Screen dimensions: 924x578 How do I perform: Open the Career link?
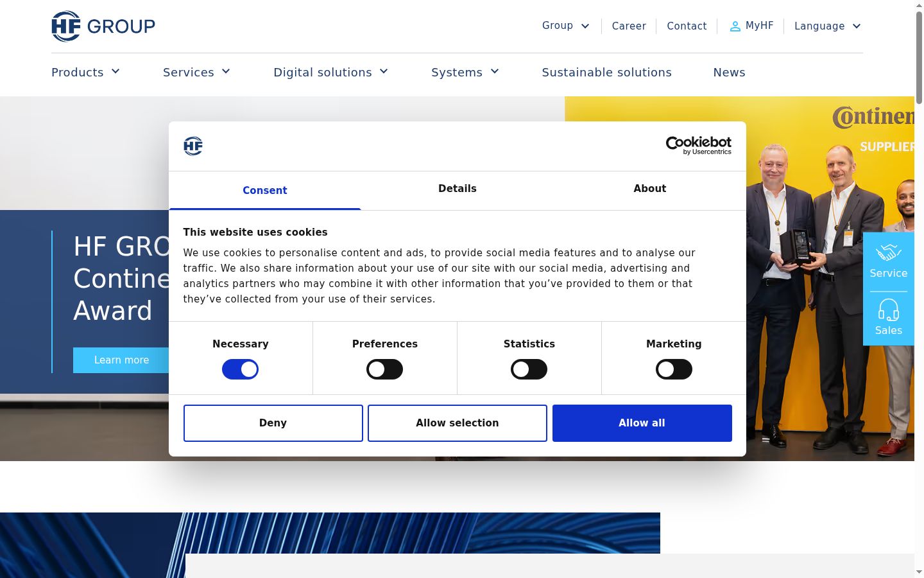[x=629, y=26]
